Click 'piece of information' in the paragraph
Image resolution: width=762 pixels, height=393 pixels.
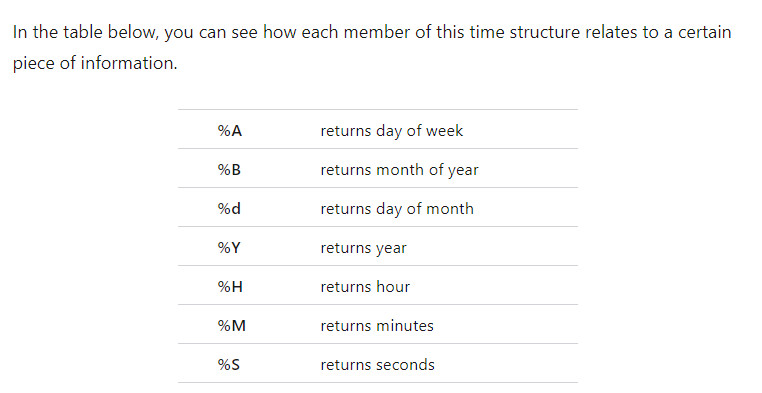point(94,63)
